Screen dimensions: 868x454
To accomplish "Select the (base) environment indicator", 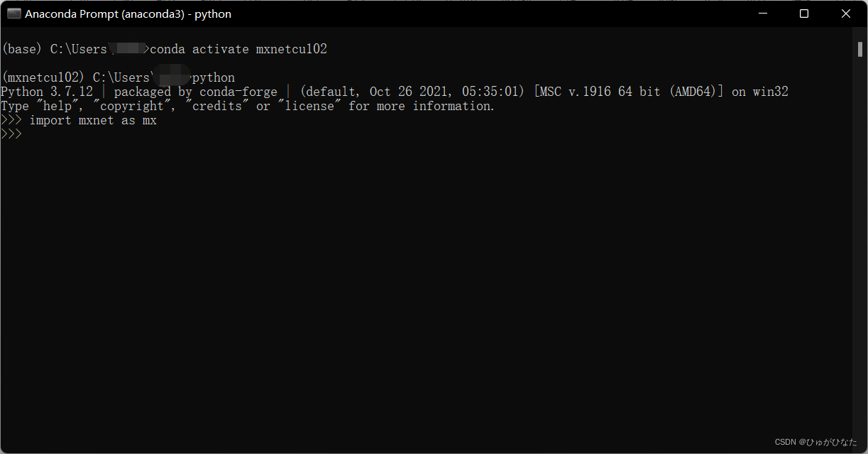I will 21,48.
